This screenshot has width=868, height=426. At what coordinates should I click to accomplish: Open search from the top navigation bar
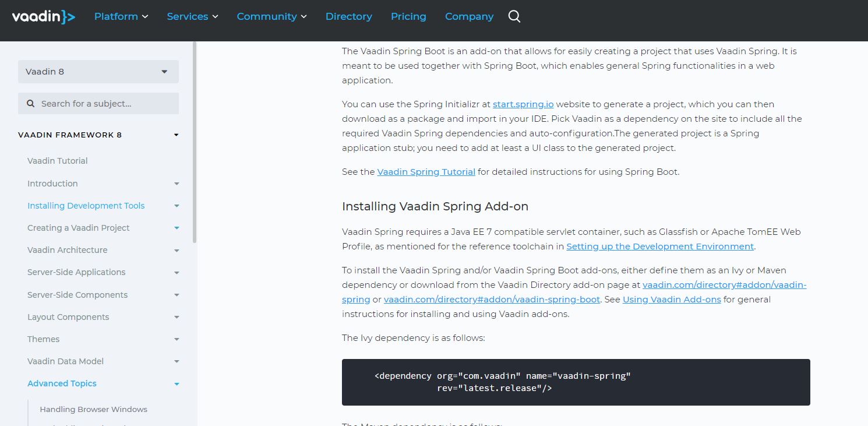click(514, 16)
